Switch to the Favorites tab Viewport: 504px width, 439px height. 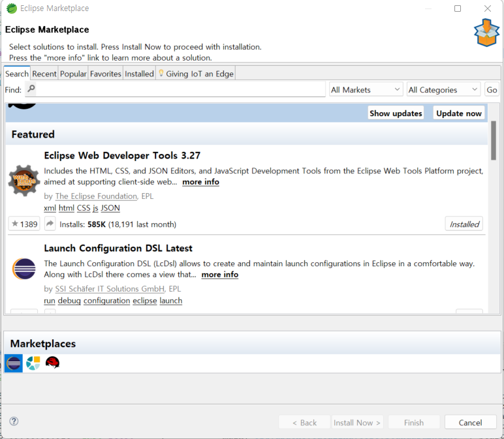pyautogui.click(x=105, y=74)
